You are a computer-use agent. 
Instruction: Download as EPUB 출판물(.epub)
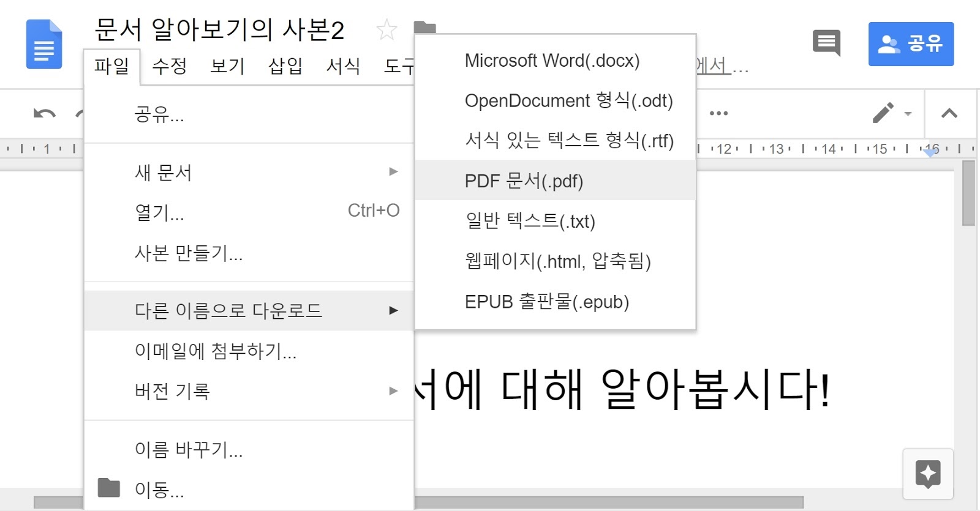tap(556, 301)
